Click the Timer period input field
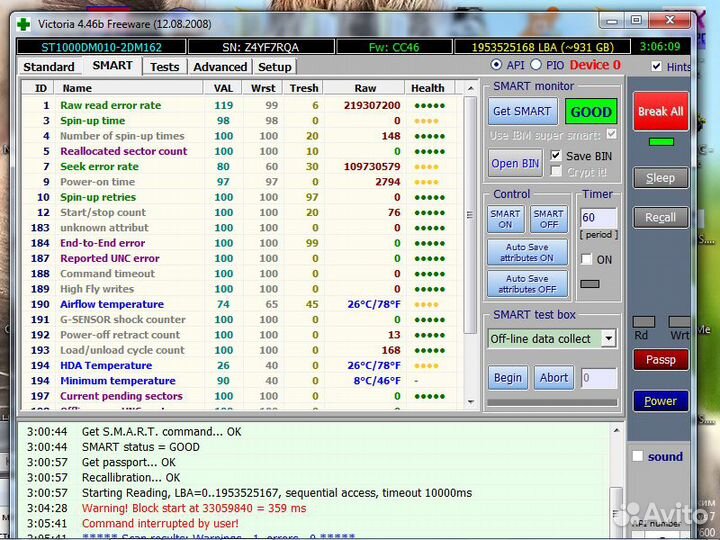 598,217
